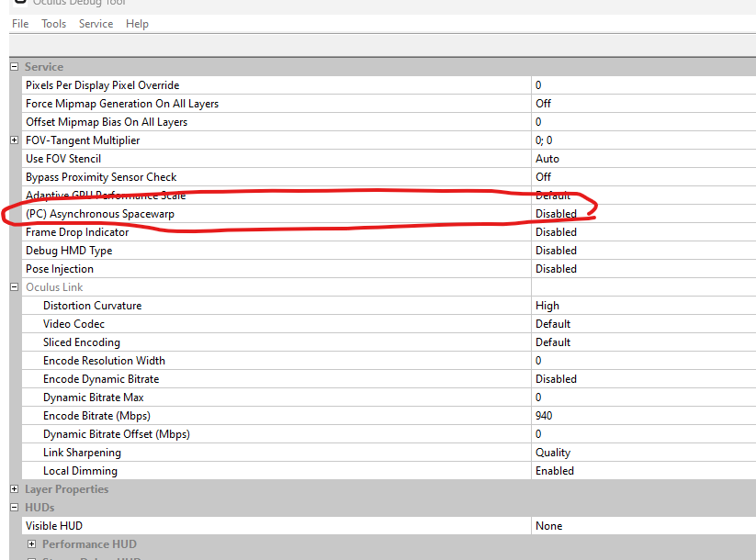Select the Debug HMD Type label

pyautogui.click(x=69, y=251)
